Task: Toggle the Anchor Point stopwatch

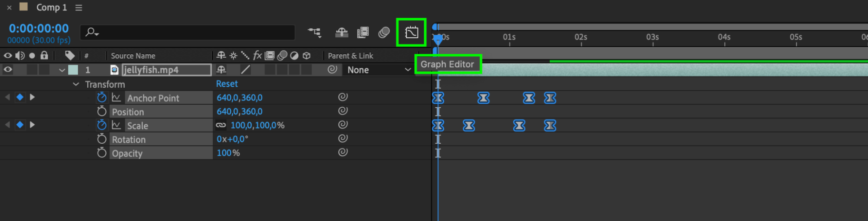Action: pos(102,98)
